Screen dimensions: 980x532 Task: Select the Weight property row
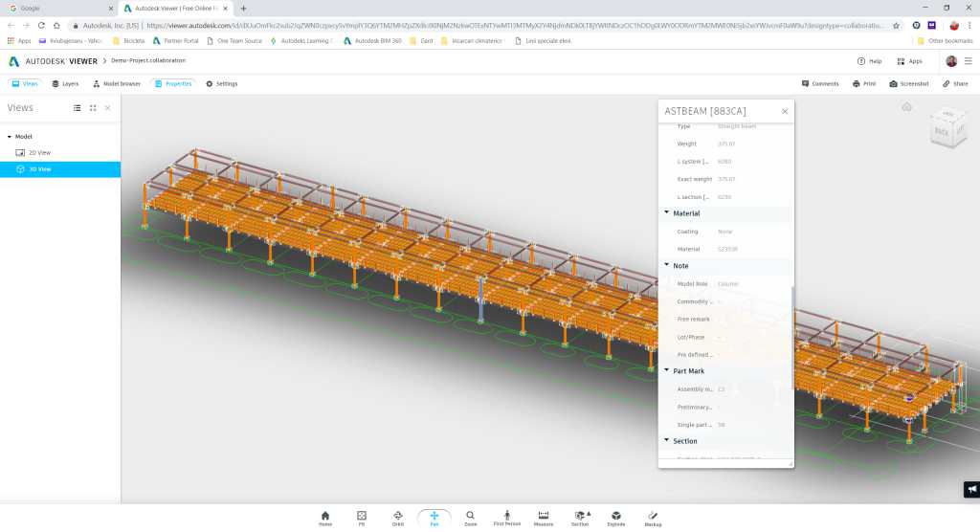[725, 144]
